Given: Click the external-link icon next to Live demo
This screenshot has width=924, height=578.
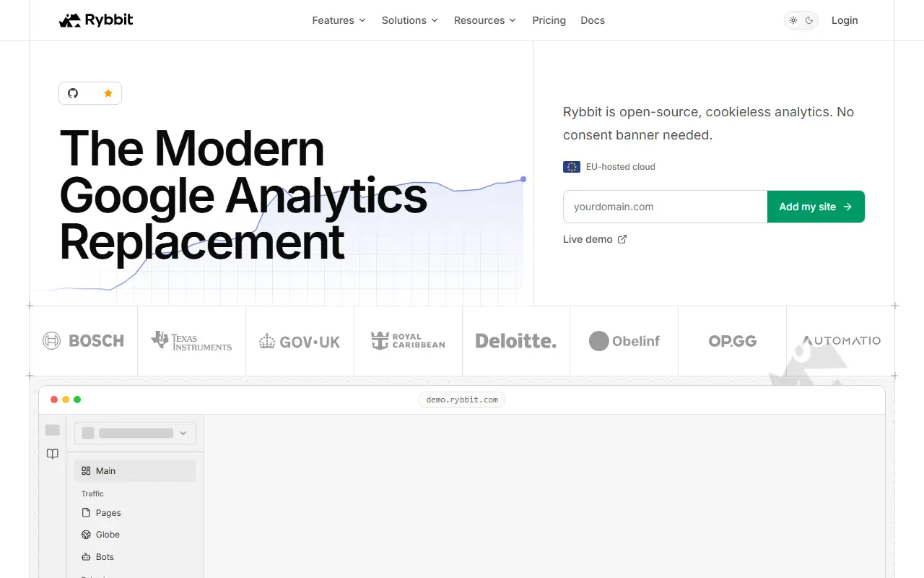Looking at the screenshot, I should pyautogui.click(x=622, y=239).
